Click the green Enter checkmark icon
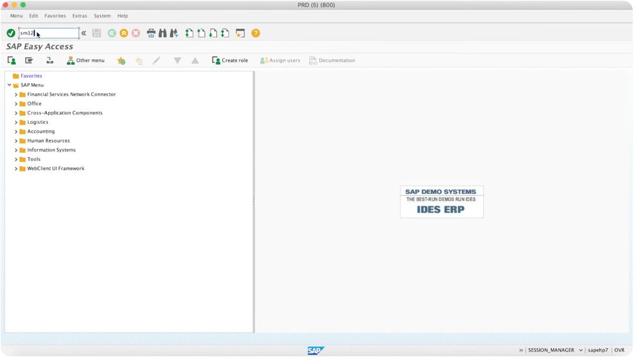Image resolution: width=642 pixels, height=364 pixels. 11,33
